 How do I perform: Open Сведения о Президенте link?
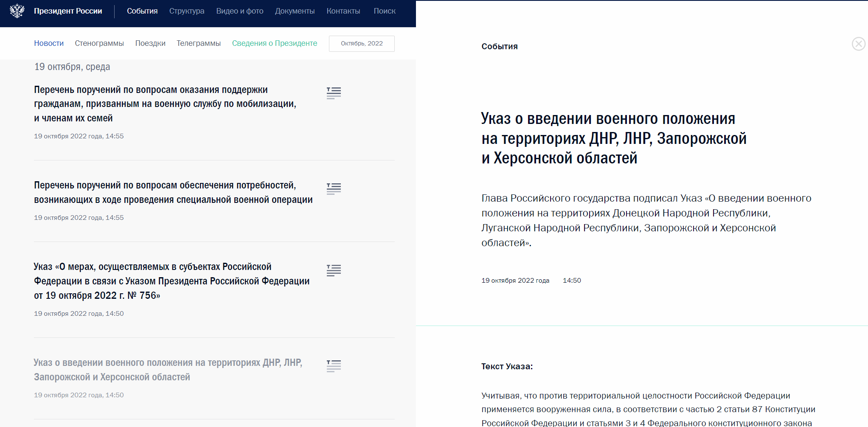click(275, 43)
